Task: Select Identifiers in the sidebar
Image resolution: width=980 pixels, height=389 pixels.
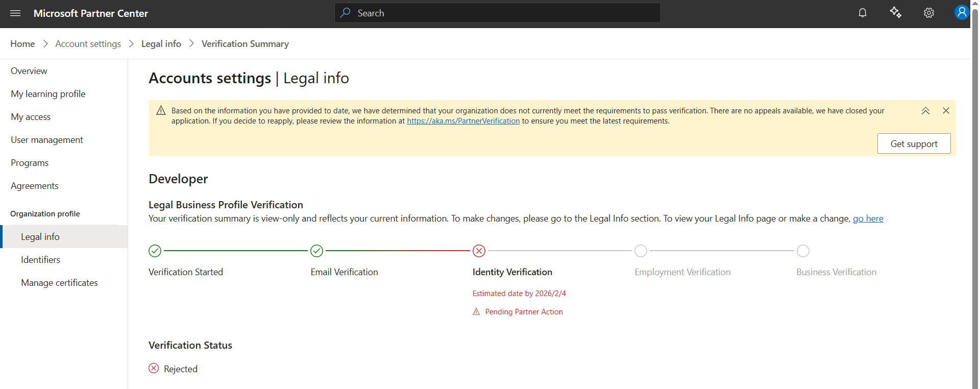Action: pos(64,260)
